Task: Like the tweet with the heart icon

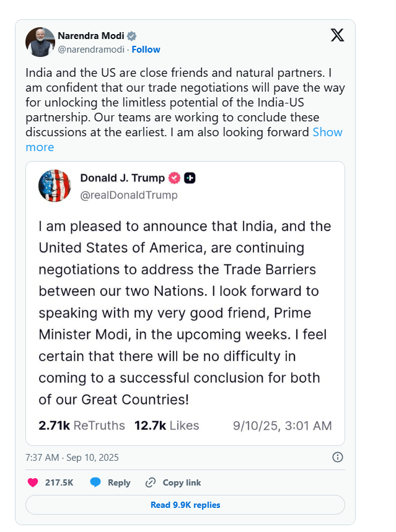Action: (33, 482)
